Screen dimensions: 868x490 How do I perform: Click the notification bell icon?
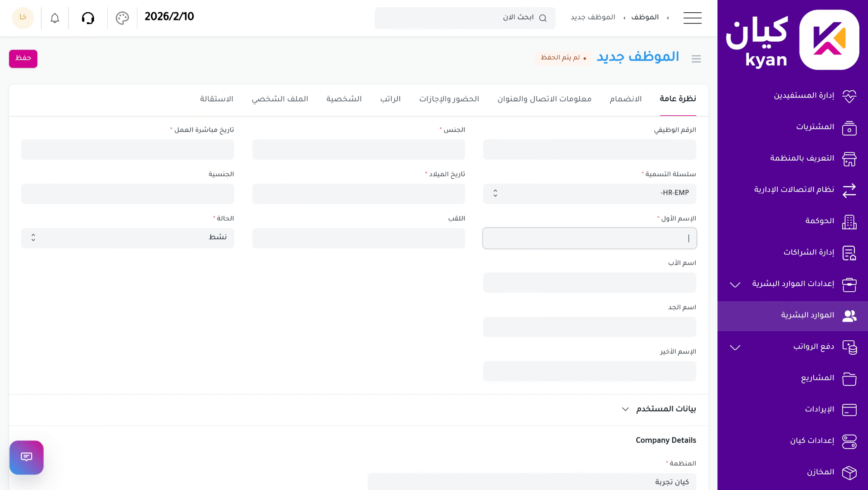tap(55, 18)
